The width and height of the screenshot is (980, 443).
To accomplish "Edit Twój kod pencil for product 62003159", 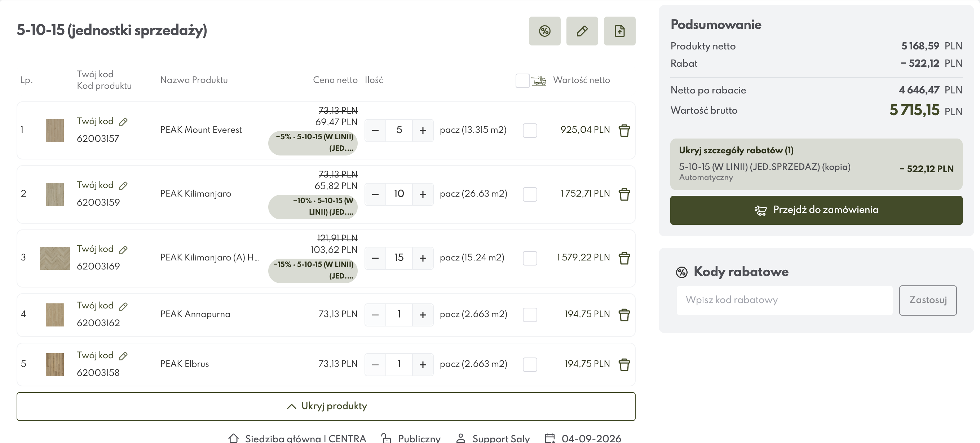I will [123, 186].
